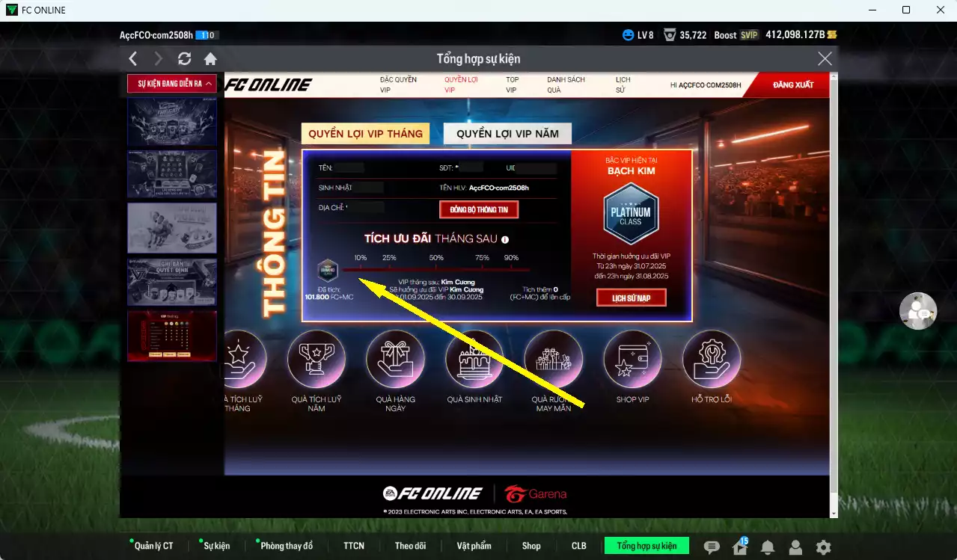957x560 pixels.
Task: Open settings gear icon
Action: click(x=823, y=547)
